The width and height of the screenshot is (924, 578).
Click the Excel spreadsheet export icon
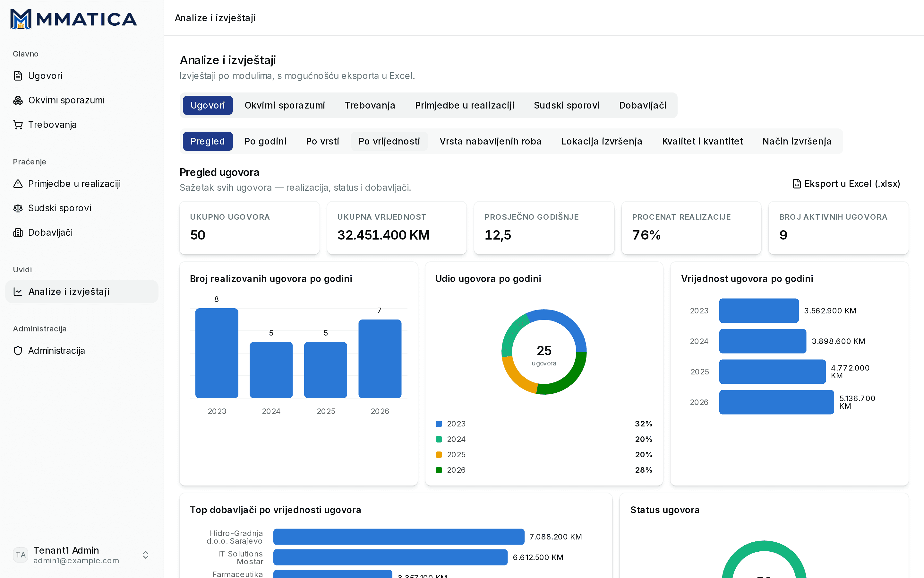[797, 184]
